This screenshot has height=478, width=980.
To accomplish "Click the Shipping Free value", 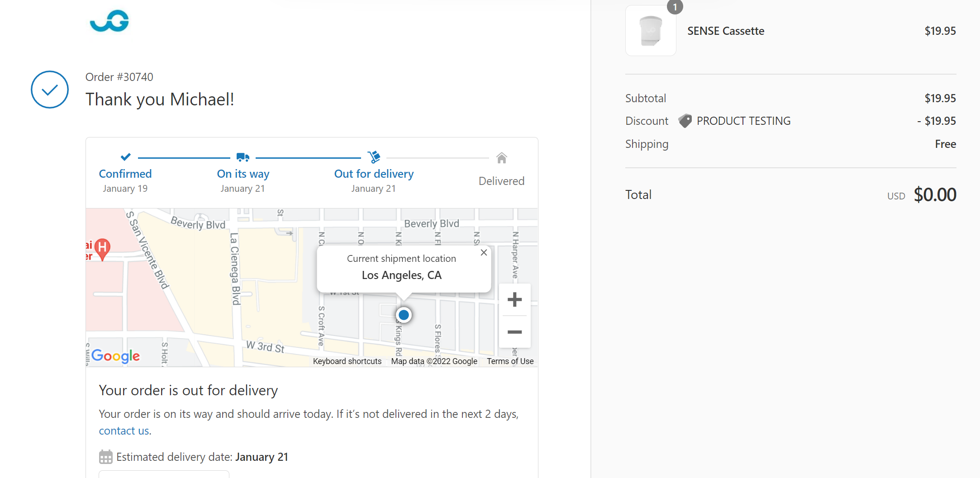I will coord(945,144).
